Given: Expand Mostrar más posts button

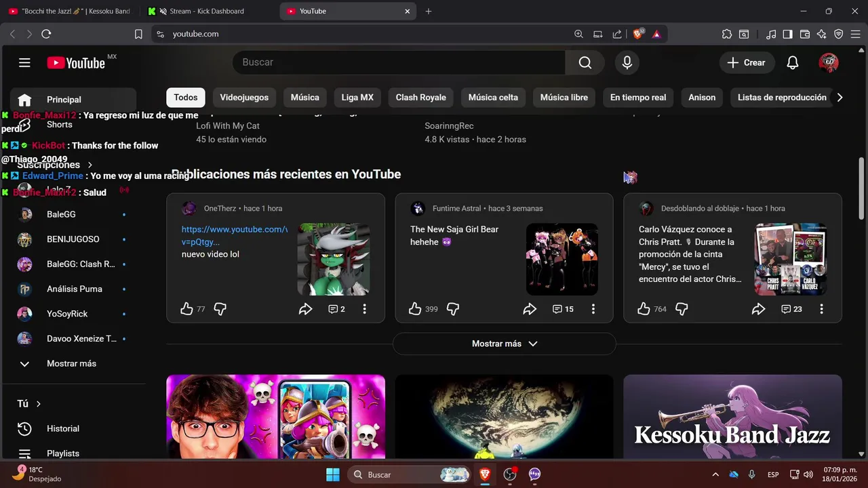Looking at the screenshot, I should [504, 344].
